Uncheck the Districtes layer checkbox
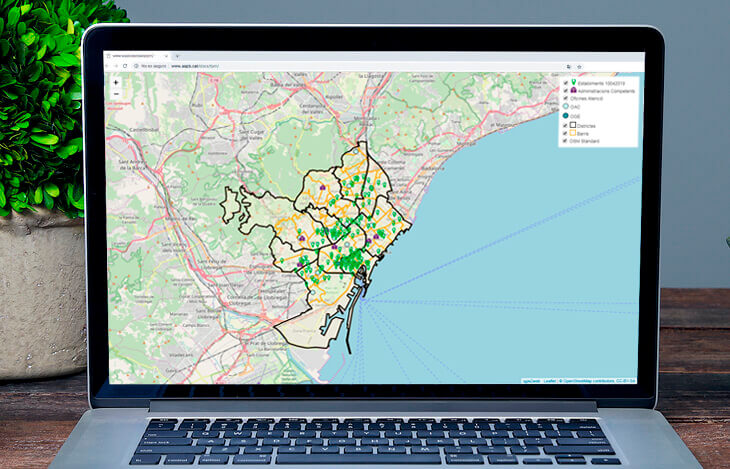The image size is (730, 469). point(565,125)
